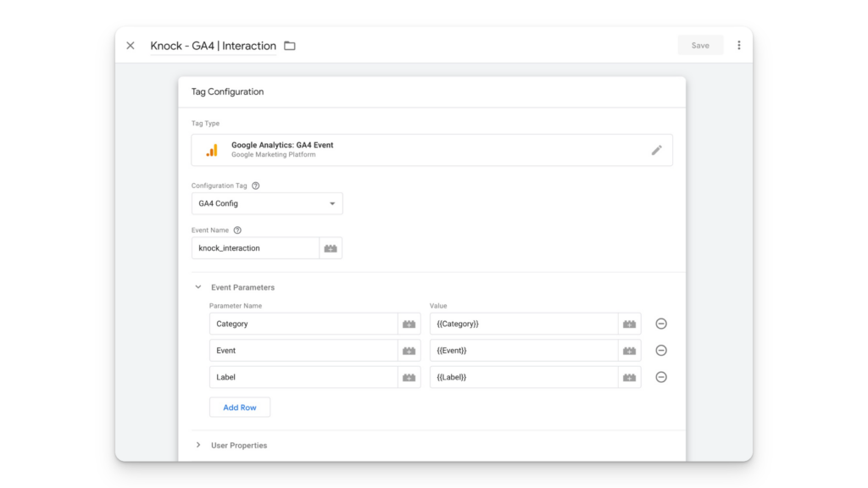
Task: Remove the Label parameter row
Action: point(661,377)
